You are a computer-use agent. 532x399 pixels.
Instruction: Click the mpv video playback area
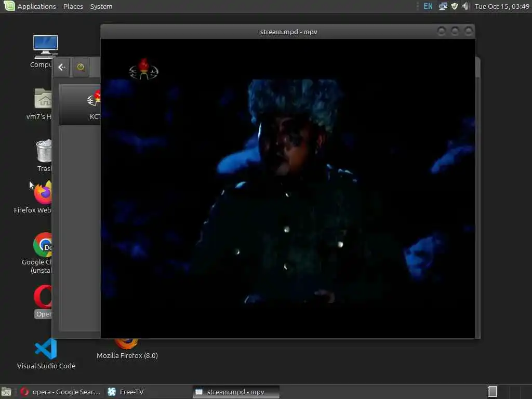[x=288, y=188]
